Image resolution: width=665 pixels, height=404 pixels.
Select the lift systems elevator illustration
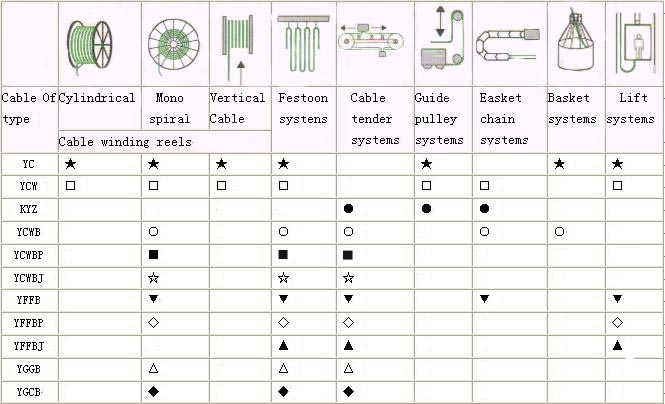click(x=633, y=42)
